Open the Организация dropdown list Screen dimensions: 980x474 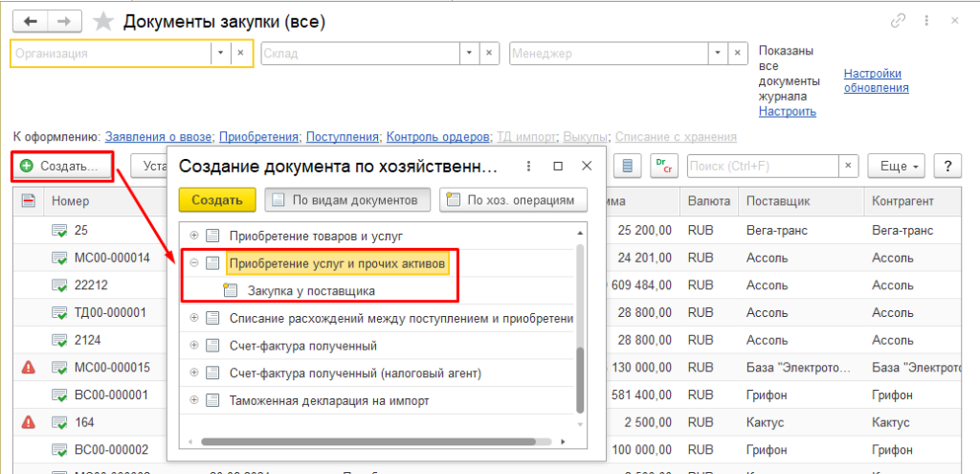tap(221, 54)
